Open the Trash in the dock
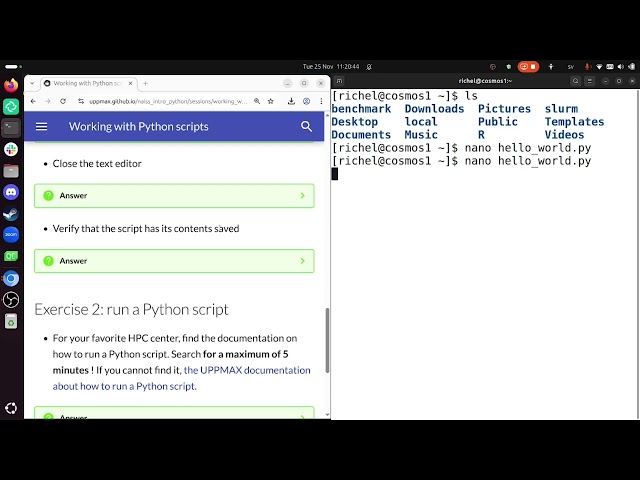This screenshot has height=480, width=640. tap(11, 322)
